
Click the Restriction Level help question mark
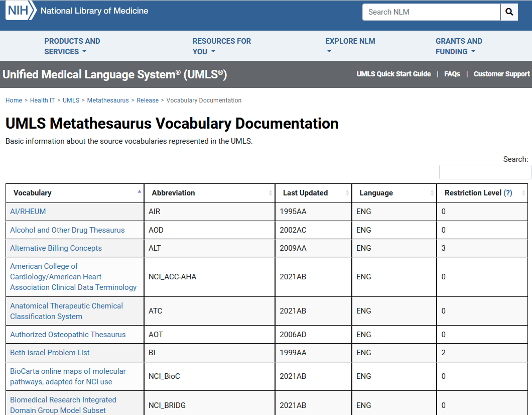pyautogui.click(x=507, y=193)
